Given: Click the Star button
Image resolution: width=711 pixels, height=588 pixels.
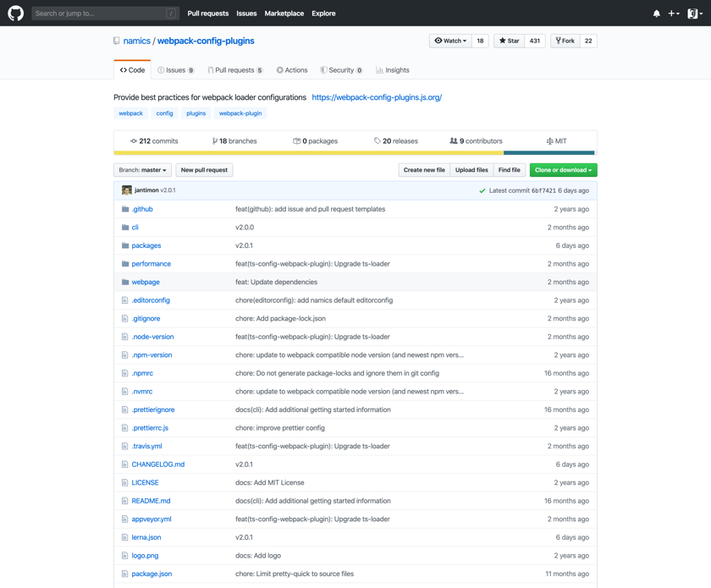Looking at the screenshot, I should click(x=509, y=41).
